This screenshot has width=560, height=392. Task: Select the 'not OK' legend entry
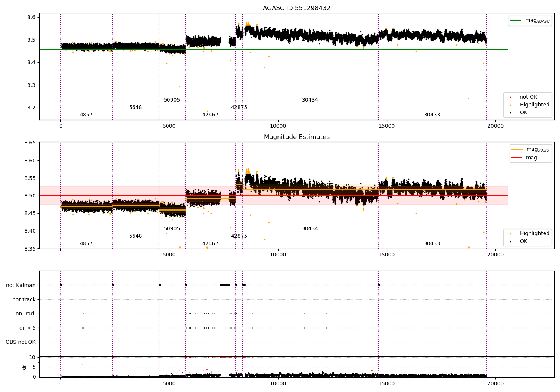coord(528,97)
